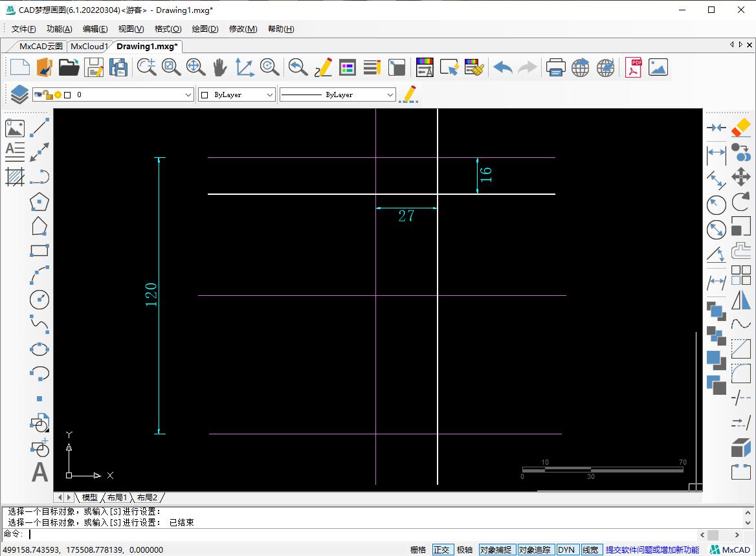The image size is (756, 556).
Task: Open the ByLayer linetype dropdown
Action: [x=390, y=95]
